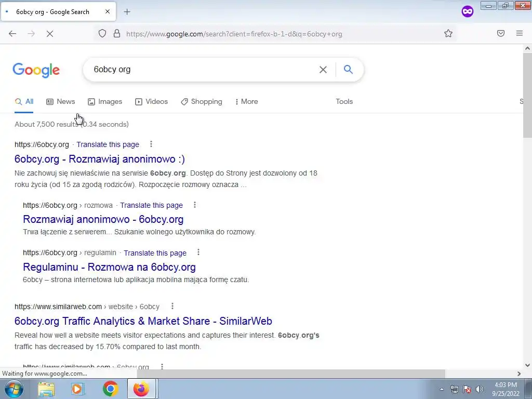Translate the main 6obcy.org result page

(108, 144)
